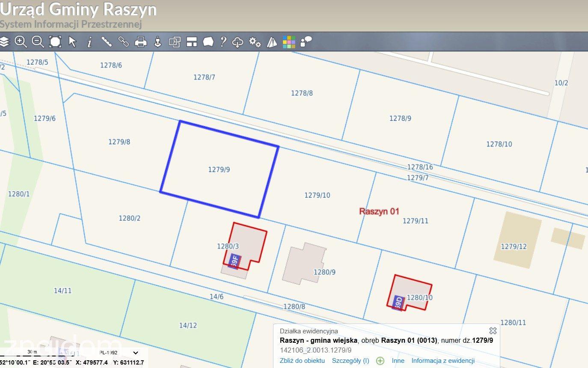Click the 69D building address marker

point(398,303)
